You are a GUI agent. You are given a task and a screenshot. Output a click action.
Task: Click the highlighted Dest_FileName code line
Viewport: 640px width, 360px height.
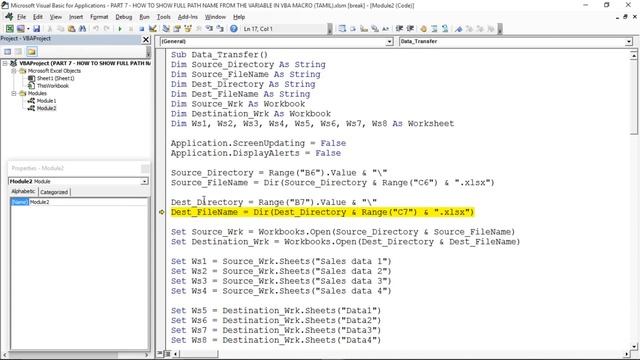tap(322, 212)
